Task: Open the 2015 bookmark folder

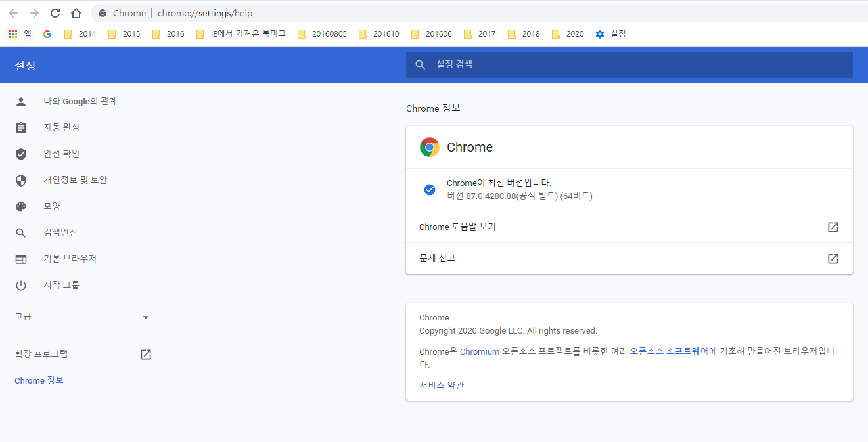Action: [124, 33]
